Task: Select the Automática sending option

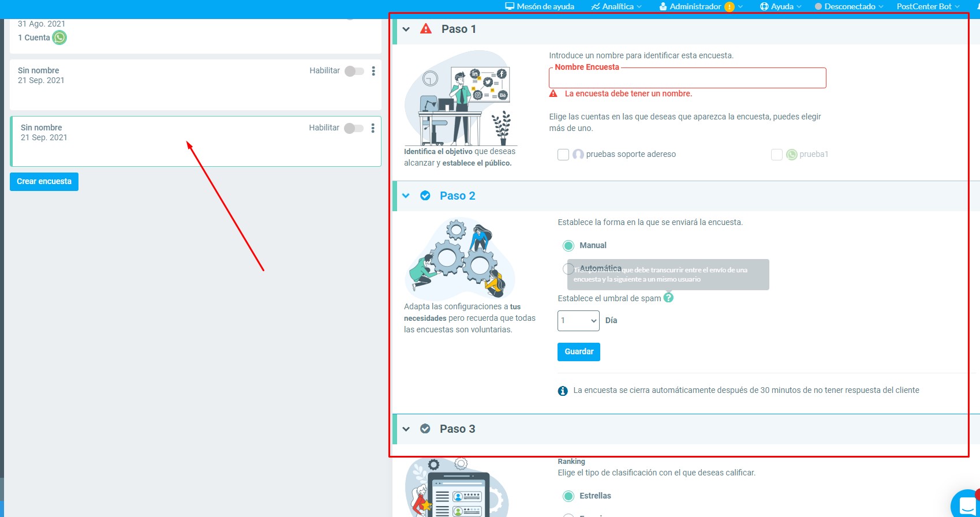Action: [568, 269]
